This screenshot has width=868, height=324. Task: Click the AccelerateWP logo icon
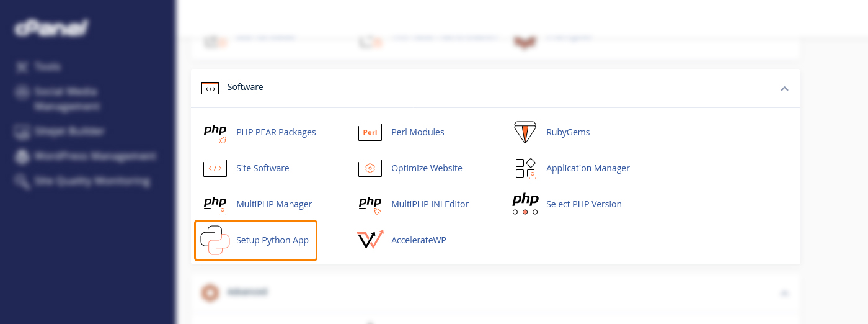point(370,240)
